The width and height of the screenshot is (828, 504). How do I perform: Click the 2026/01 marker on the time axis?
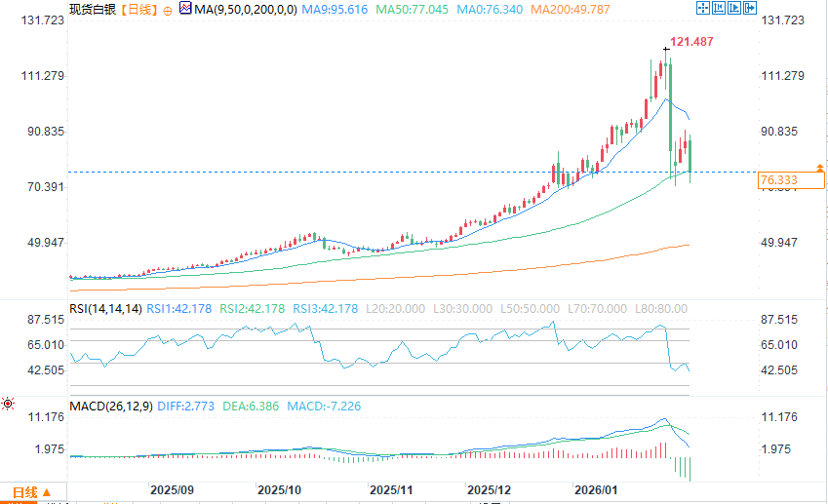pos(596,490)
